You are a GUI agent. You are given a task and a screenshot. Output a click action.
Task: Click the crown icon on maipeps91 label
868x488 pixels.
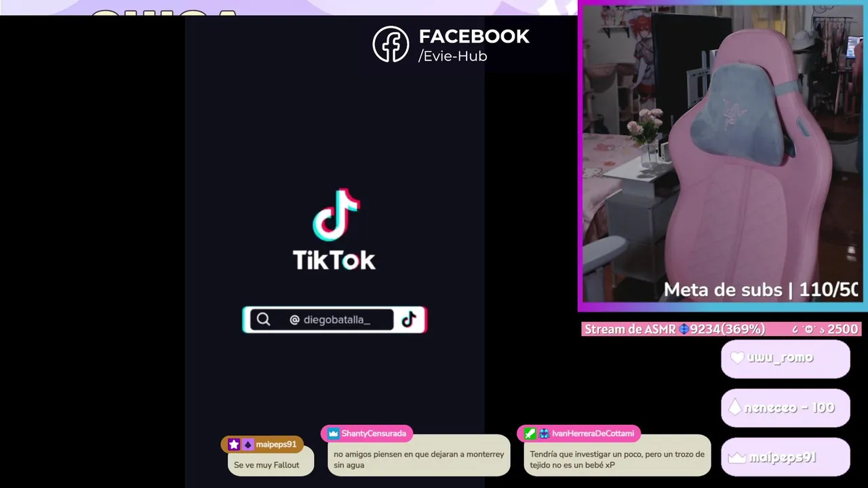tap(737, 457)
